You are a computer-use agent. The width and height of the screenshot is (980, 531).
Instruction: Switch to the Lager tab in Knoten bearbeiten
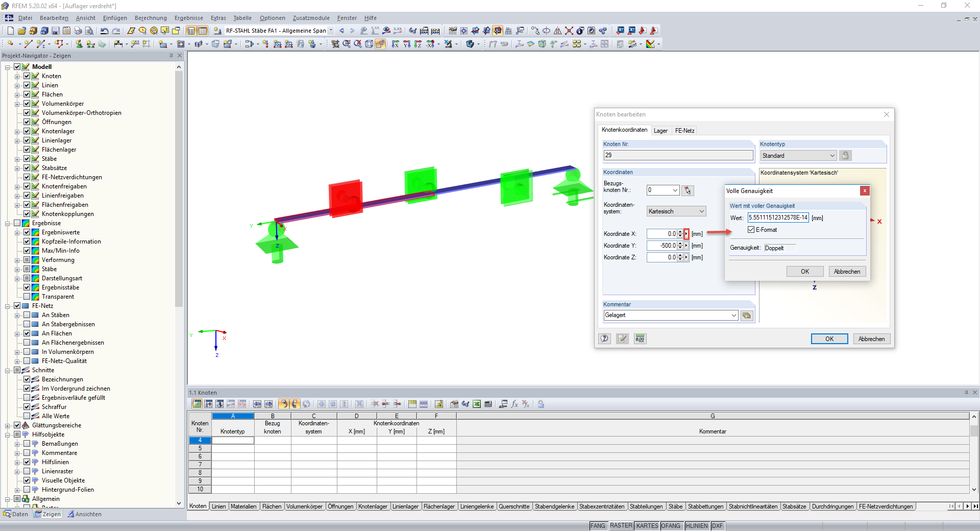click(661, 130)
